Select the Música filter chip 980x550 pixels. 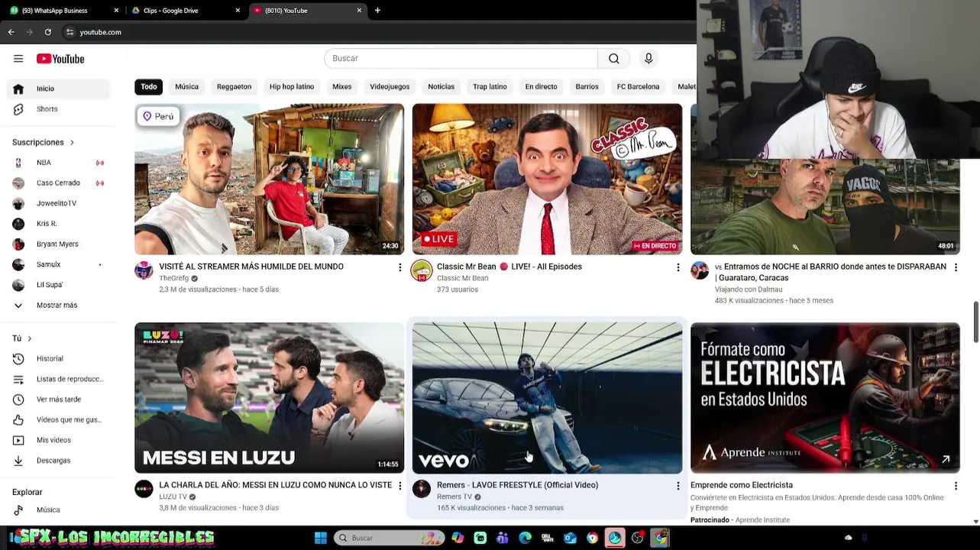(186, 86)
